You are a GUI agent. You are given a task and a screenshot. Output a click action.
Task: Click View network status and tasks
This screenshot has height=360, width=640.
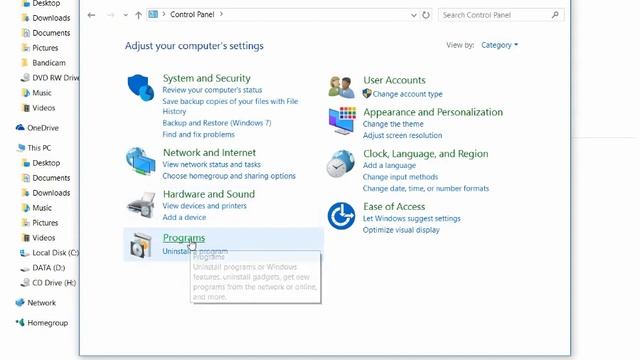pyautogui.click(x=211, y=164)
